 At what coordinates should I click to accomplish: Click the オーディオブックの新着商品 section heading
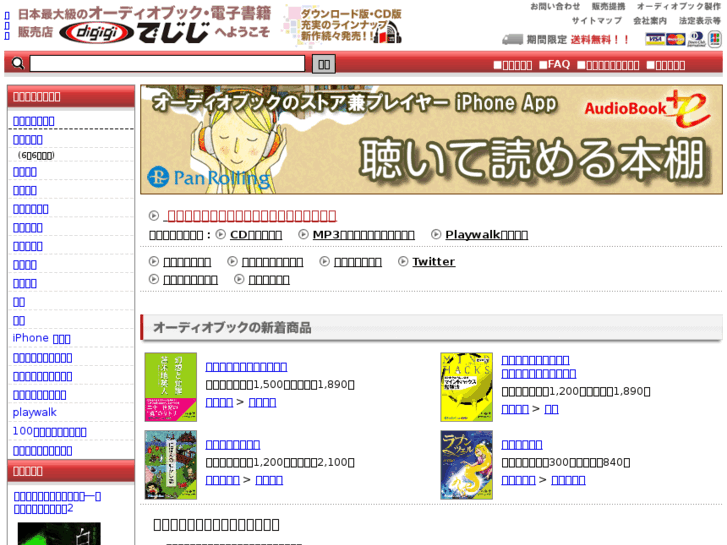point(232,327)
